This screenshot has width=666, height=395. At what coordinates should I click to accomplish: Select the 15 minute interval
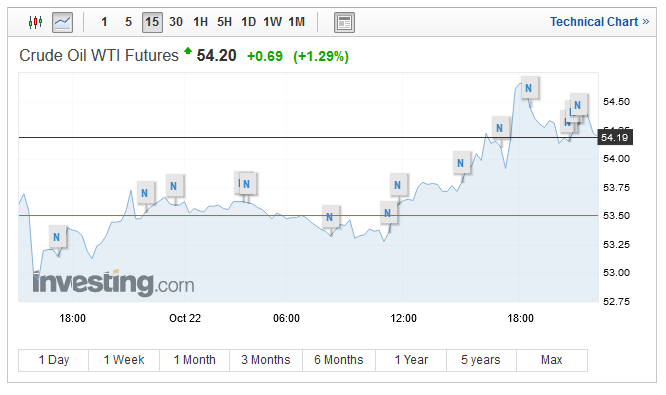click(152, 22)
